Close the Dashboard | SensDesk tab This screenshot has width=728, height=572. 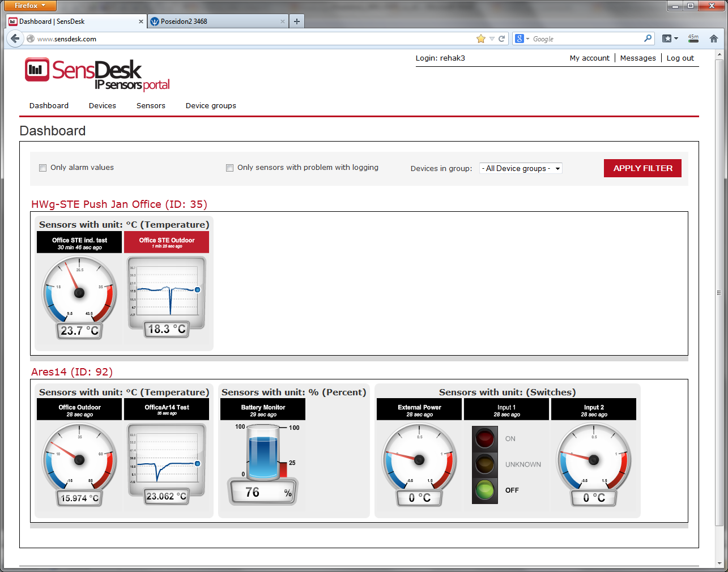[141, 22]
